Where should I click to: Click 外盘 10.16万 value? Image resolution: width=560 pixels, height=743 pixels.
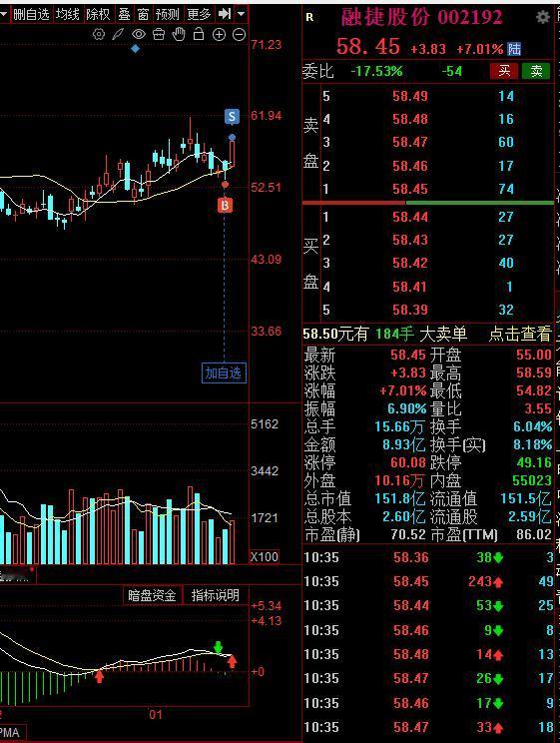[399, 480]
